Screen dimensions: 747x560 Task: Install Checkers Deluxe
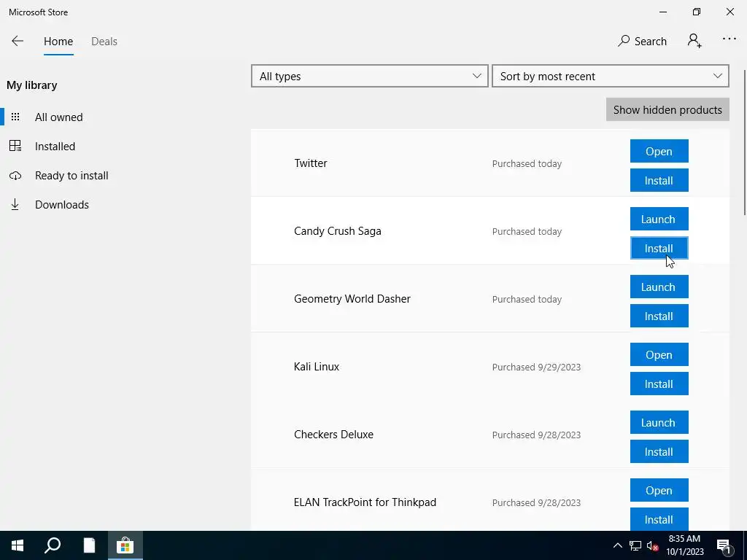point(659,451)
